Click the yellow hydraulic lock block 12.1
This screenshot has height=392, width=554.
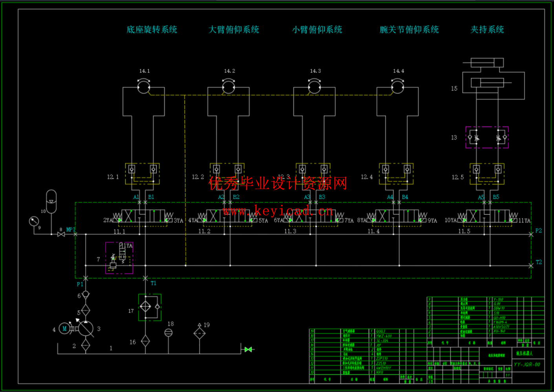point(142,173)
